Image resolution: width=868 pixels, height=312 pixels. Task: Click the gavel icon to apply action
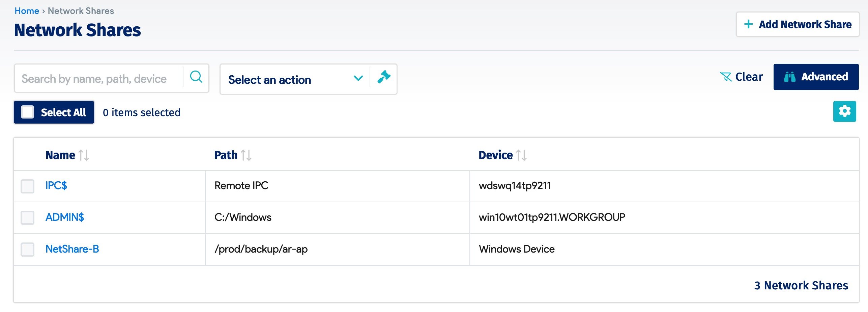click(384, 78)
